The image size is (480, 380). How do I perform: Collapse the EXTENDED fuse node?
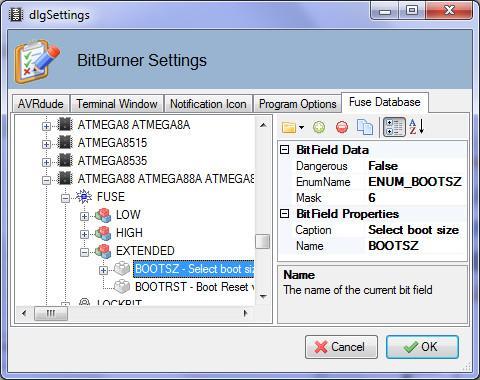click(x=84, y=252)
